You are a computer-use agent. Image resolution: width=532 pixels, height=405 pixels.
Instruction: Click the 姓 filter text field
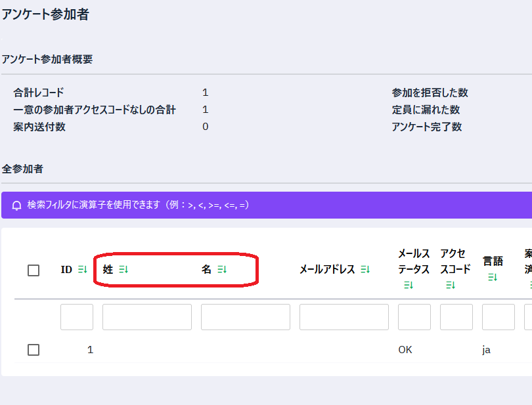point(147,317)
